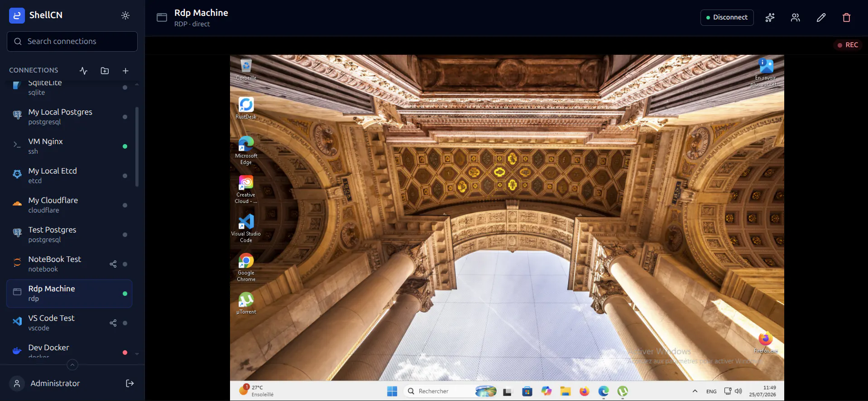
Task: Create a new connection folder
Action: coord(105,71)
